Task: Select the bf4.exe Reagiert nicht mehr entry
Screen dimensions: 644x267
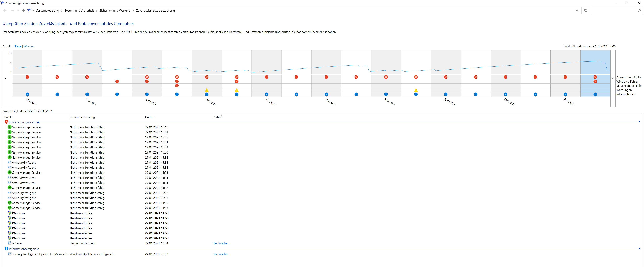Action: point(82,243)
